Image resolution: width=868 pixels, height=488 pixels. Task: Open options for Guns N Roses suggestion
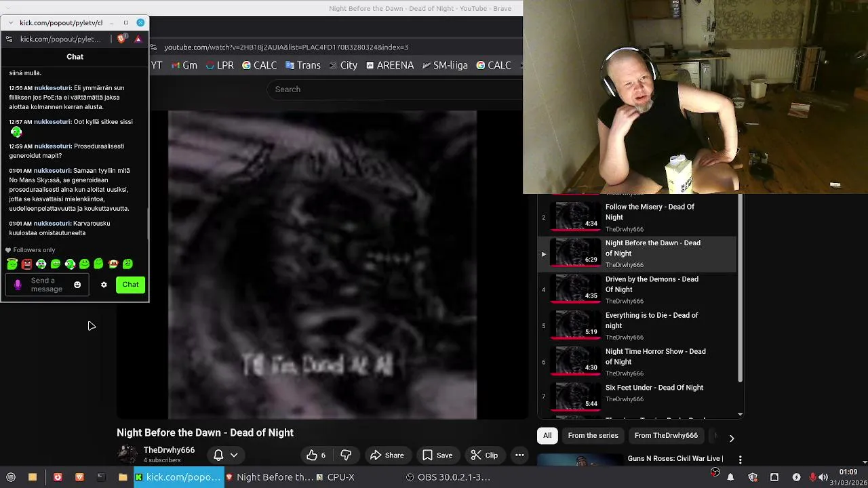[x=740, y=460]
